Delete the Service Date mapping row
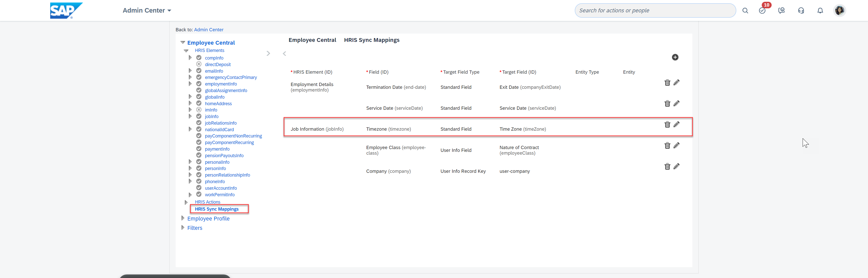 tap(667, 103)
